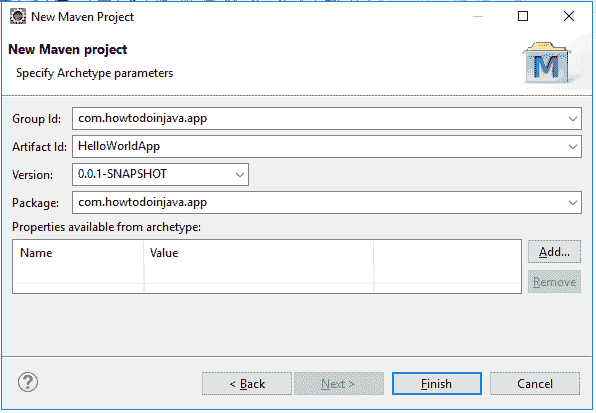Click the Maven M wizard banner icon

pyautogui.click(x=547, y=63)
